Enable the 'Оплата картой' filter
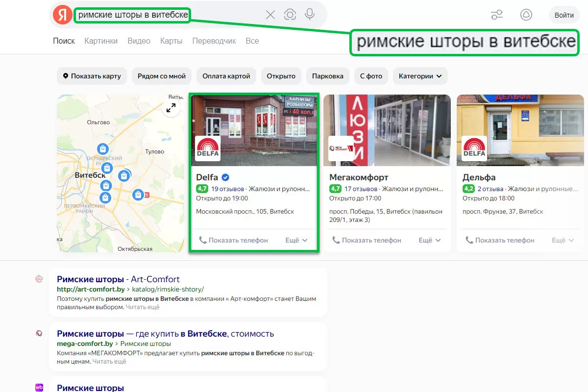The width and height of the screenshot is (588, 392). click(x=226, y=76)
